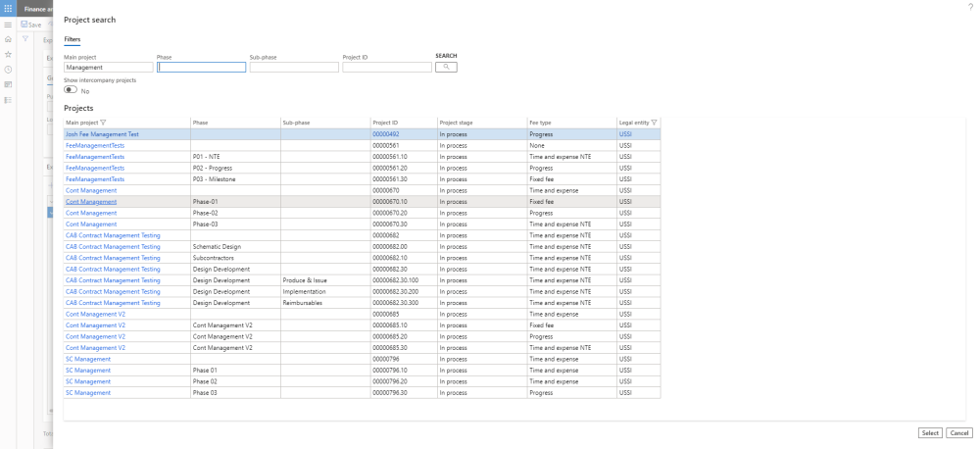980x449 pixels.
Task: Open Recent clock icon in sidebar
Action: pyautogui.click(x=8, y=70)
